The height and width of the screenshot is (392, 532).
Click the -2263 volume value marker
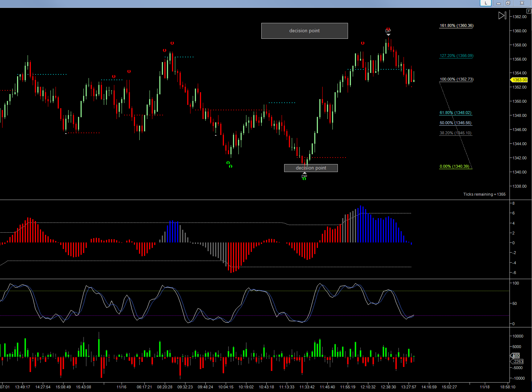[517, 362]
